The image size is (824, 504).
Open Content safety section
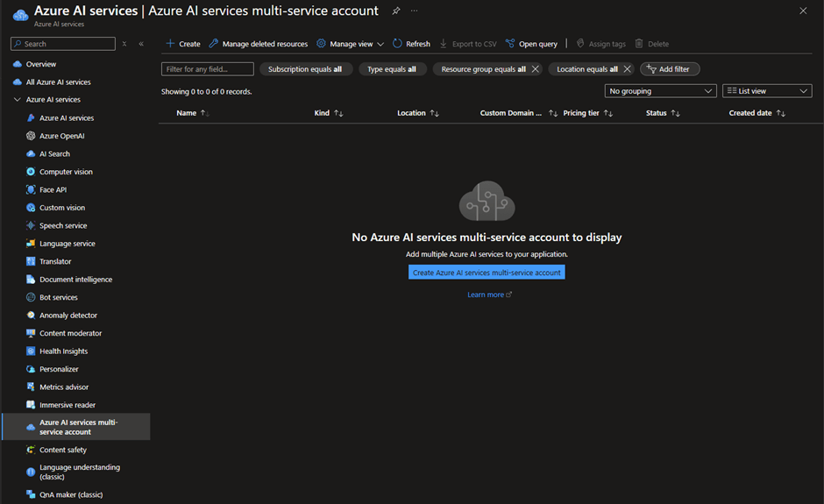pyautogui.click(x=63, y=450)
